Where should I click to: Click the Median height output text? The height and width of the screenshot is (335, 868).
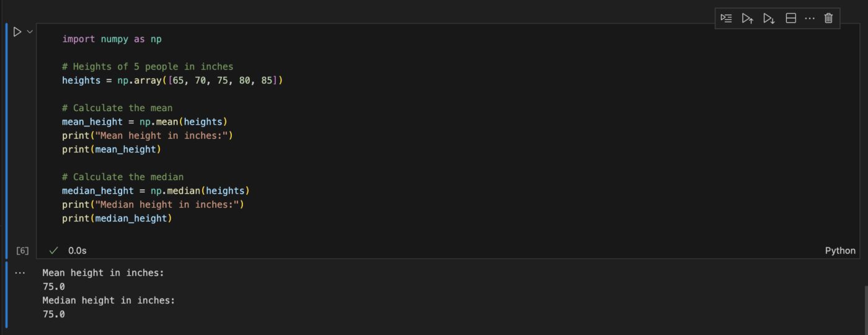(108, 300)
